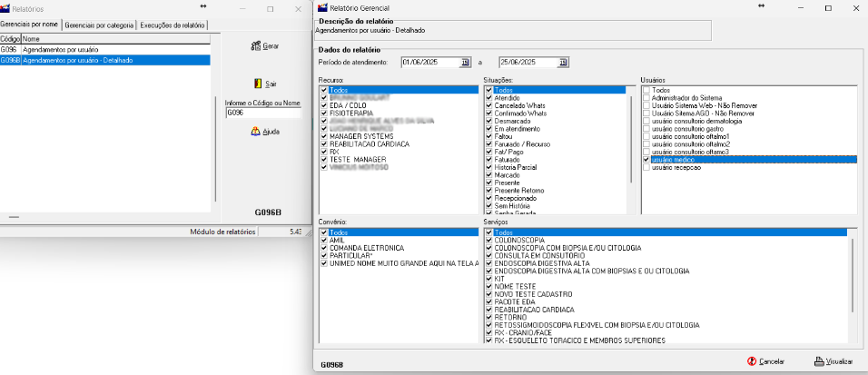The width and height of the screenshot is (868, 375).
Task: Click the Código column header
Action: [x=11, y=39]
